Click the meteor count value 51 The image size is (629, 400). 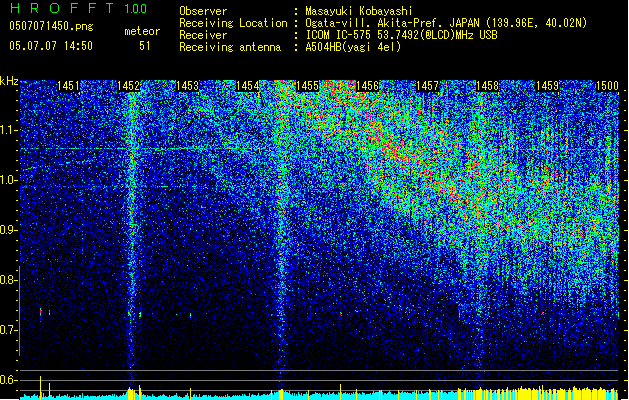pos(145,46)
